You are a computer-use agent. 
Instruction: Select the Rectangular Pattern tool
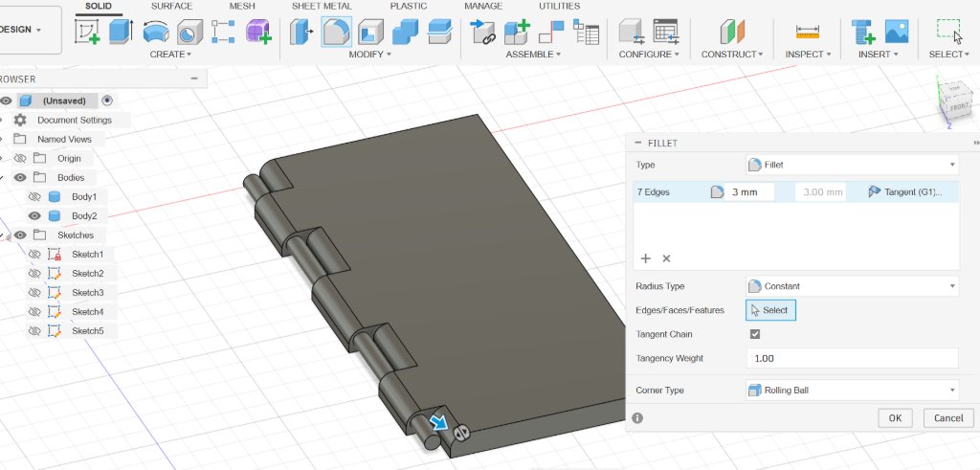click(223, 32)
